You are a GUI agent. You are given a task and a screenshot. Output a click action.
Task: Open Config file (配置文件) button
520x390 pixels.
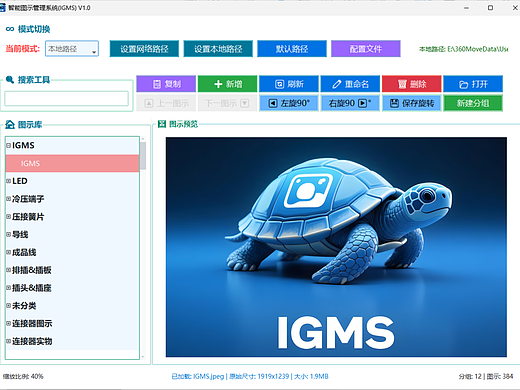pyautogui.click(x=366, y=49)
